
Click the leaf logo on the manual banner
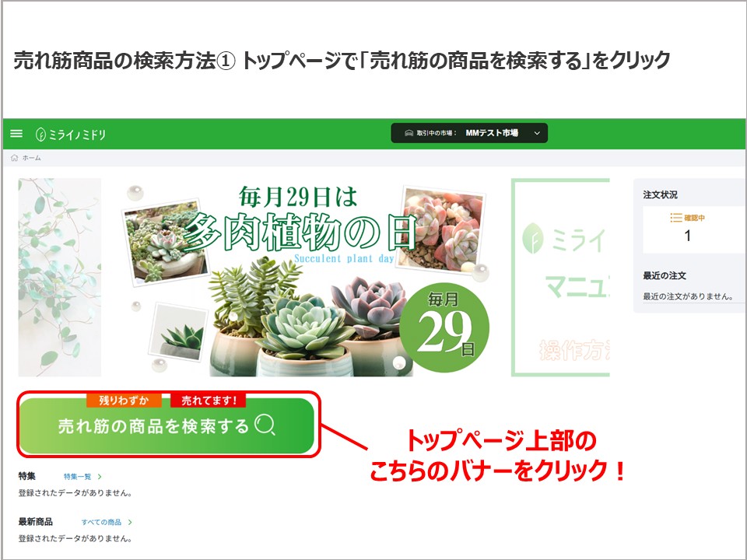tap(532, 238)
